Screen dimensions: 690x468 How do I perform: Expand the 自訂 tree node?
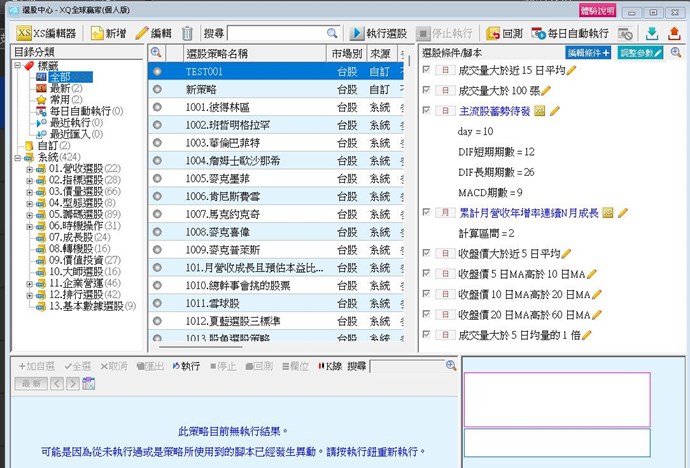click(x=18, y=145)
